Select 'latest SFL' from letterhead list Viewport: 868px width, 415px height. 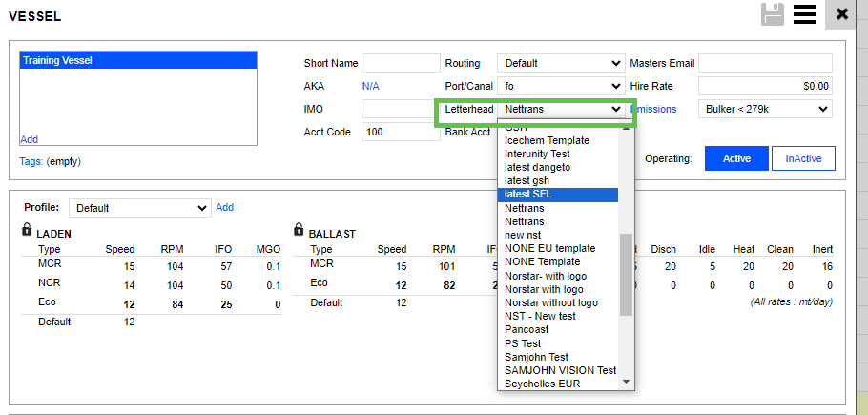point(528,195)
